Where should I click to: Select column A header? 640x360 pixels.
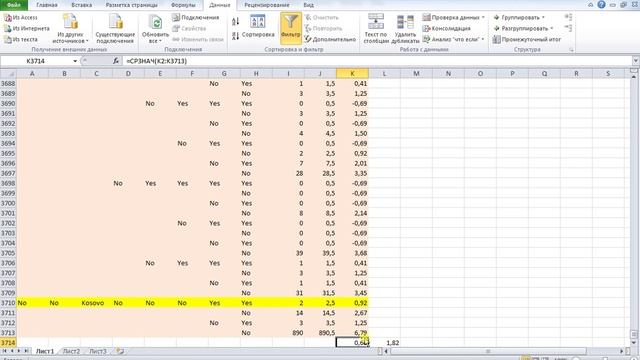click(32, 73)
